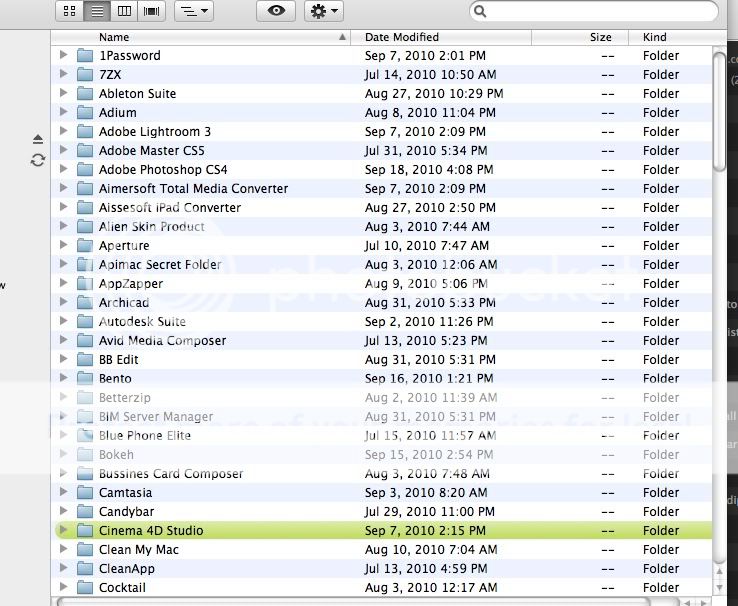Select the Bussines Card Composer folder icon

click(x=85, y=473)
